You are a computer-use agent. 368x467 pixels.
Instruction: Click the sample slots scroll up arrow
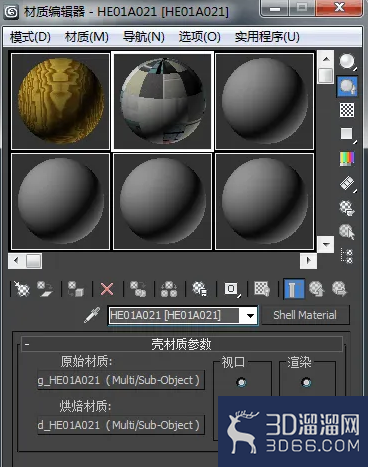[326, 59]
